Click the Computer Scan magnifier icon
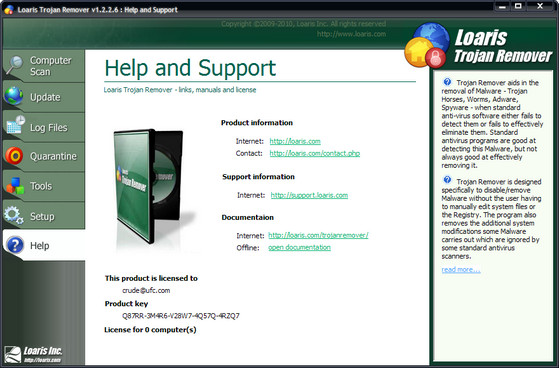Image resolution: width=559 pixels, height=368 pixels. [15, 65]
